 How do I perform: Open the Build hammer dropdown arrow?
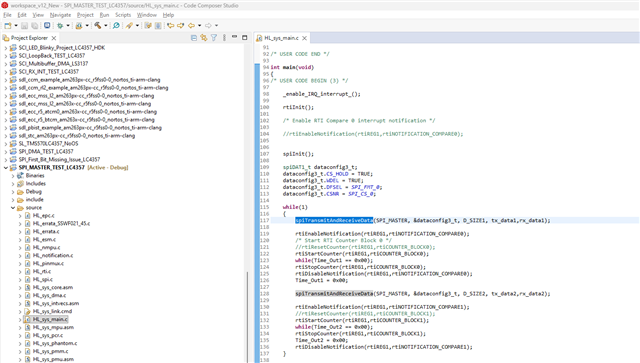105,25
